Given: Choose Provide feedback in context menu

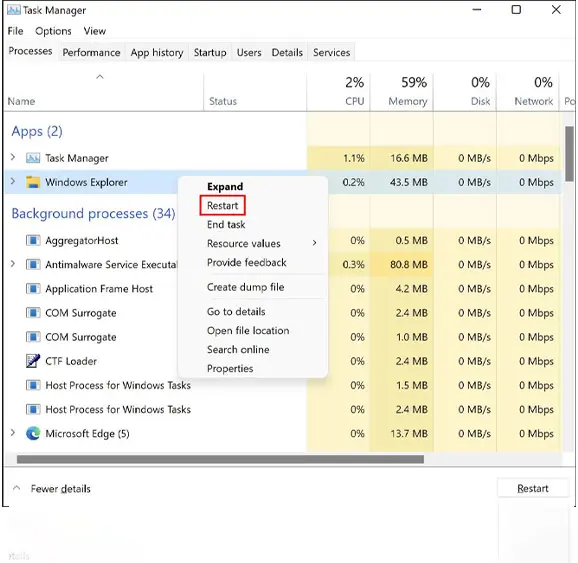Looking at the screenshot, I should [247, 263].
